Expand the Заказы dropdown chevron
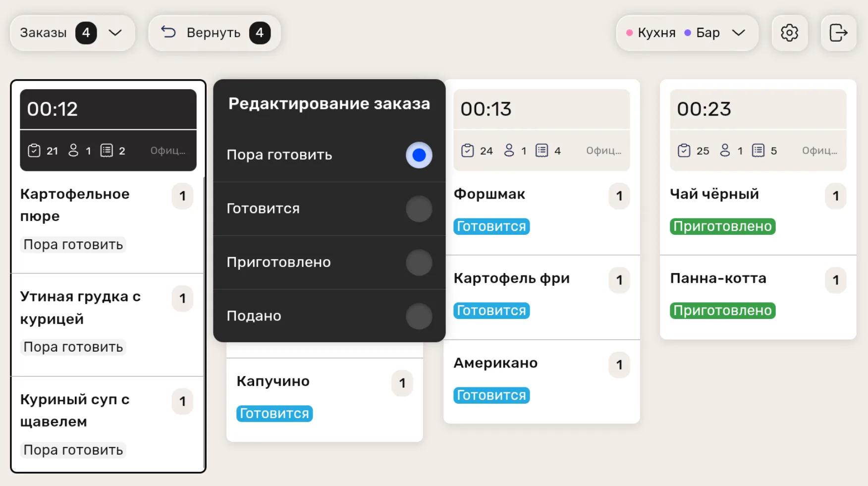This screenshot has width=868, height=486. 115,33
